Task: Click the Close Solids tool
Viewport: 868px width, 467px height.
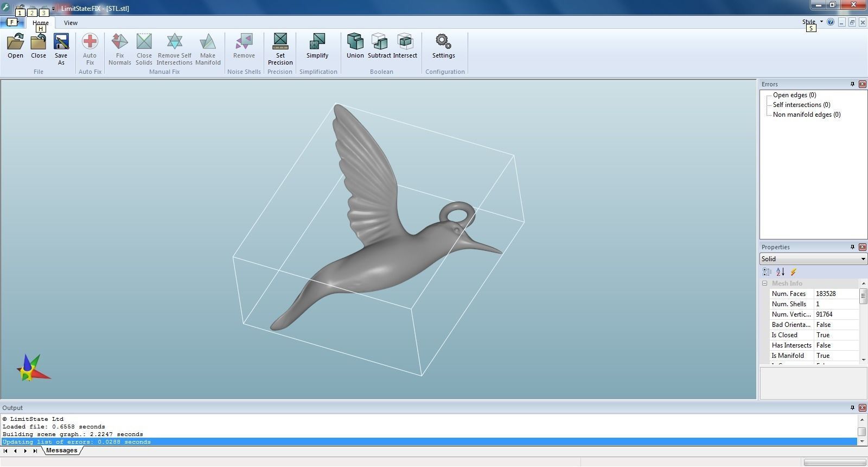Action: (x=144, y=49)
